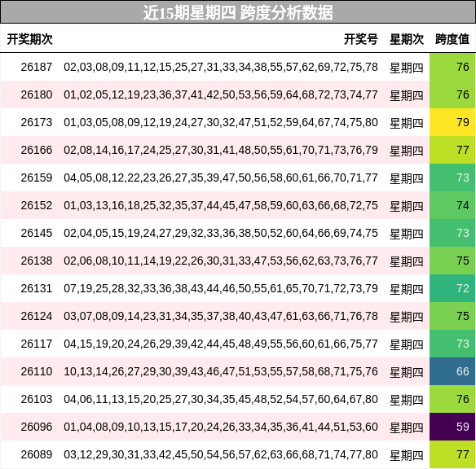Click span value 75 in row 26124
The image size is (476, 469).
pyautogui.click(x=452, y=316)
